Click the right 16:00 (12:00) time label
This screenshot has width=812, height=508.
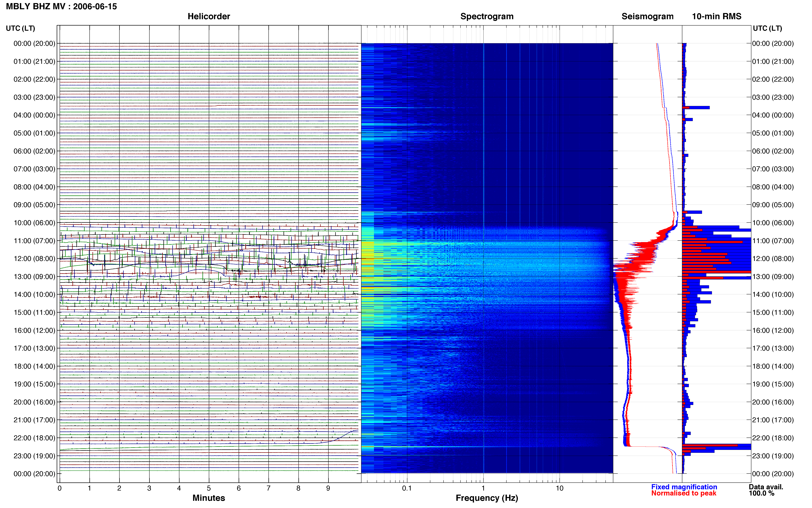click(773, 330)
